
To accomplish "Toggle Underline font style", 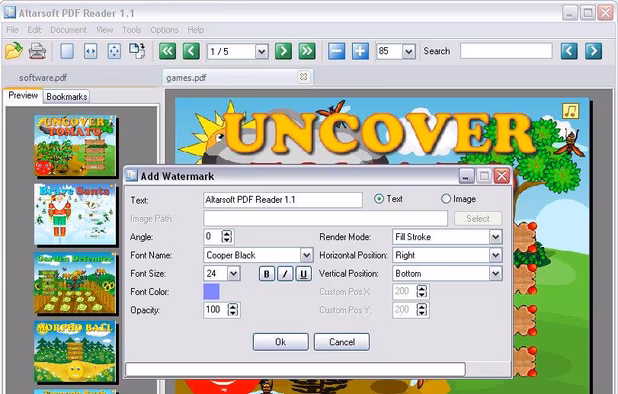I will pos(303,273).
